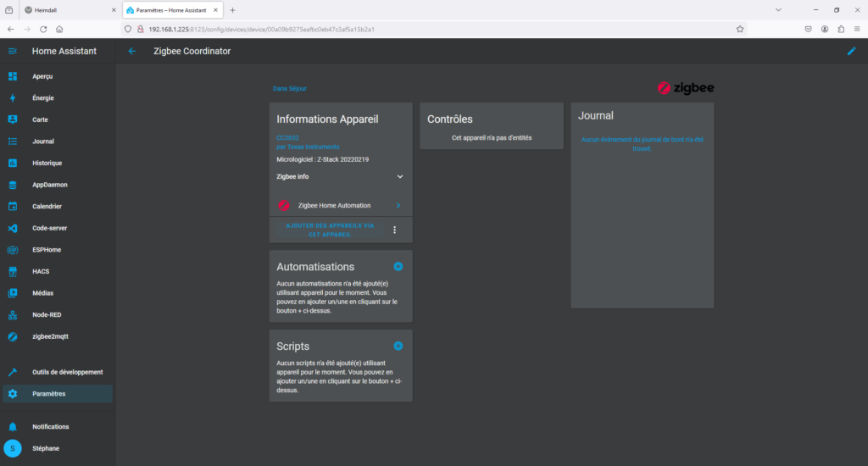Screen dimensions: 868x466
Task: Select the Paramètres – Home Assistant tab
Action: [172, 10]
